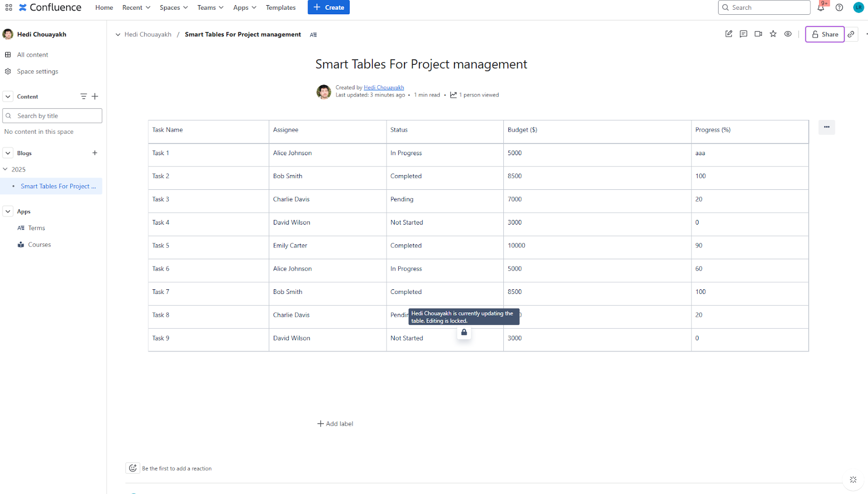
Task: Open the help question mark icon
Action: click(x=839, y=8)
